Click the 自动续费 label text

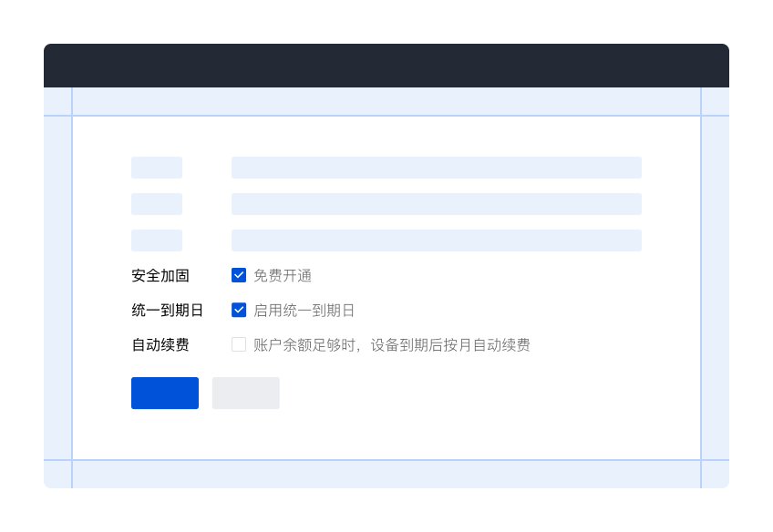point(160,344)
